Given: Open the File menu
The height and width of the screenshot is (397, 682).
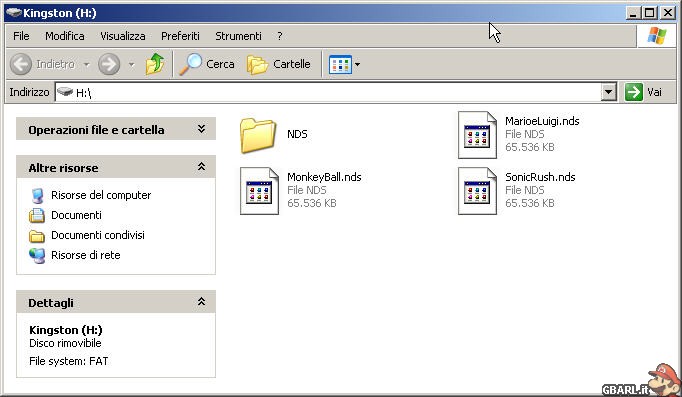Looking at the screenshot, I should 21,36.
